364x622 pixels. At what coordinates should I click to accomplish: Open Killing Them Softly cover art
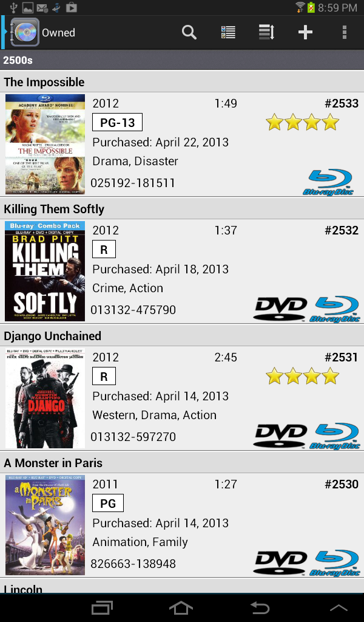click(45, 271)
